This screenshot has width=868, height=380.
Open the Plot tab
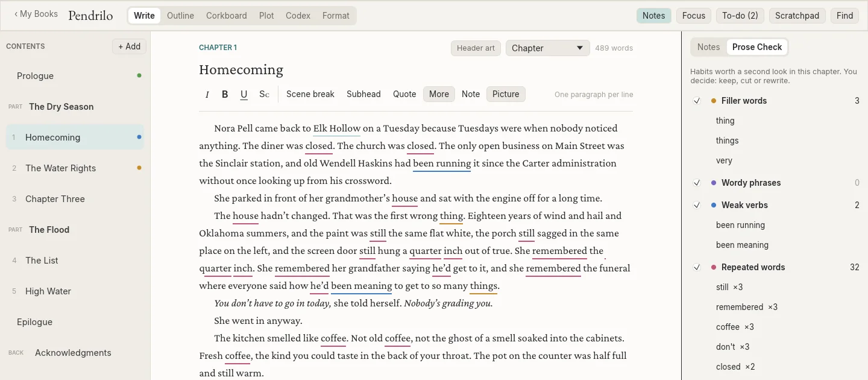coord(266,16)
